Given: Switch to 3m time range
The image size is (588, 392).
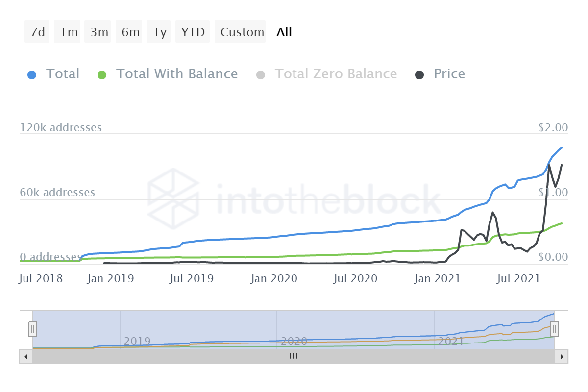Looking at the screenshot, I should (x=99, y=32).
